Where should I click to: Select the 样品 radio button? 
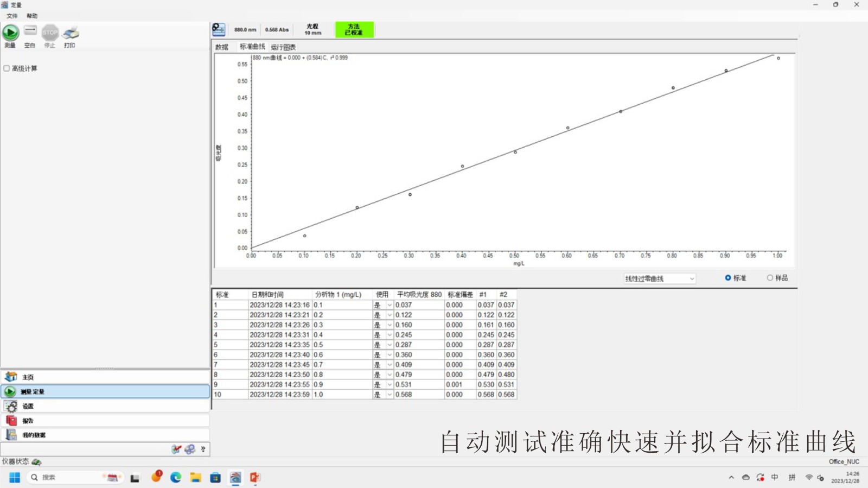770,278
